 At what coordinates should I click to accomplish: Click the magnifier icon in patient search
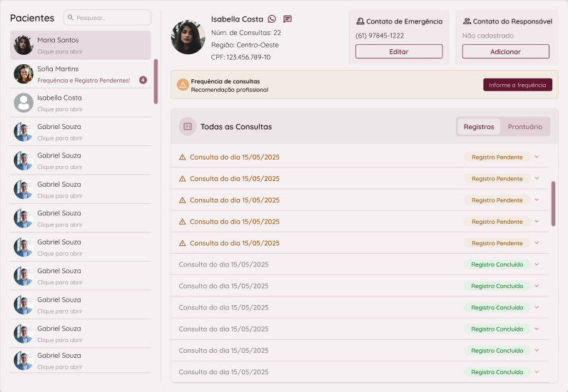coord(71,17)
